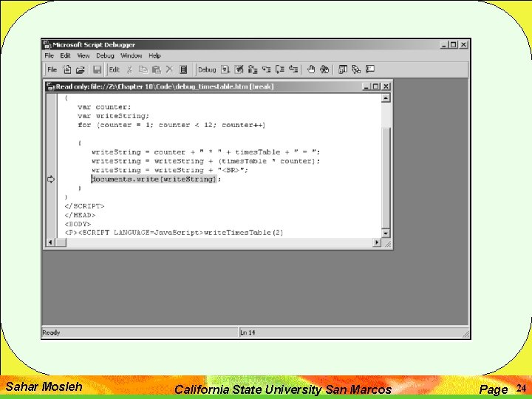
Task: Open the Edit menu
Action: (x=65, y=55)
